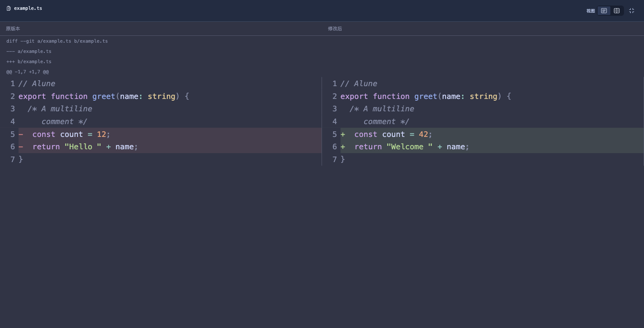Click the added line 'const count = 42;'
Screen dimensions: 644x328
point(492,134)
